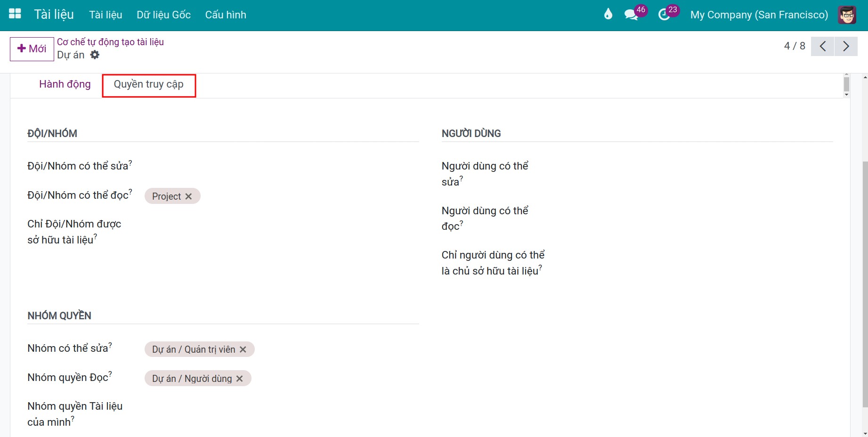Switch to the Hành động tab
The image size is (868, 437).
[65, 84]
